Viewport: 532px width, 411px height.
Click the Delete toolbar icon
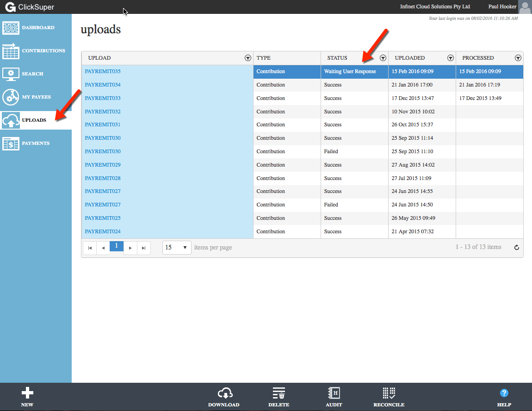279,393
